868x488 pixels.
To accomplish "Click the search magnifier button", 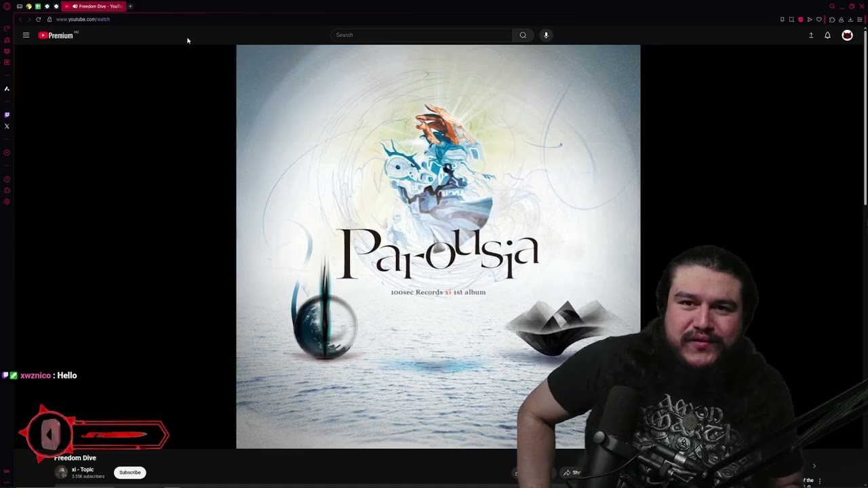I will coord(523,35).
